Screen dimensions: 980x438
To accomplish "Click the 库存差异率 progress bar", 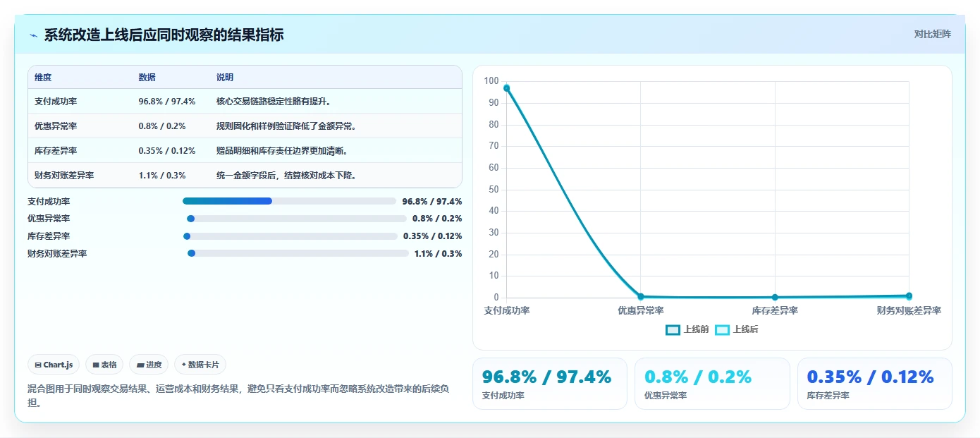I will click(290, 236).
